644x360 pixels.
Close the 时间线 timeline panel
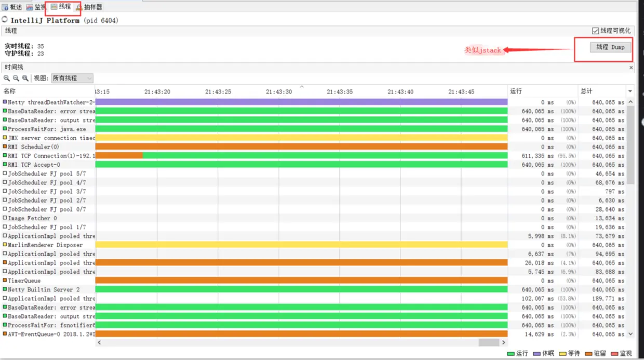(631, 68)
